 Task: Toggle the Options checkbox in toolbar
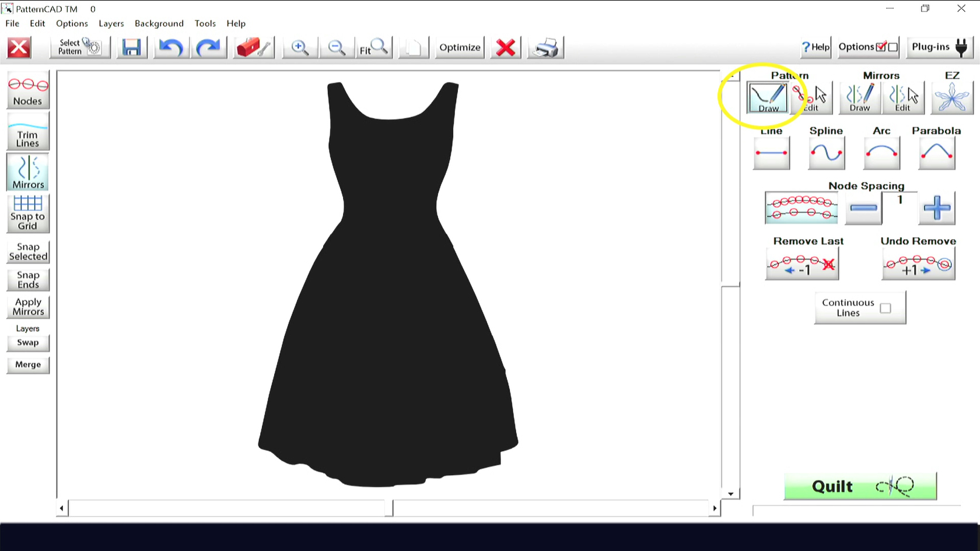click(x=881, y=47)
